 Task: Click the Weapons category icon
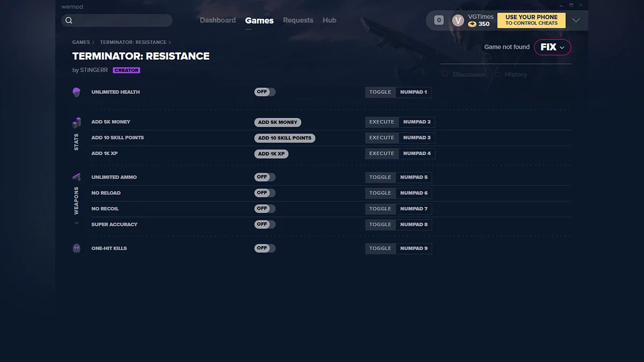[x=76, y=177]
